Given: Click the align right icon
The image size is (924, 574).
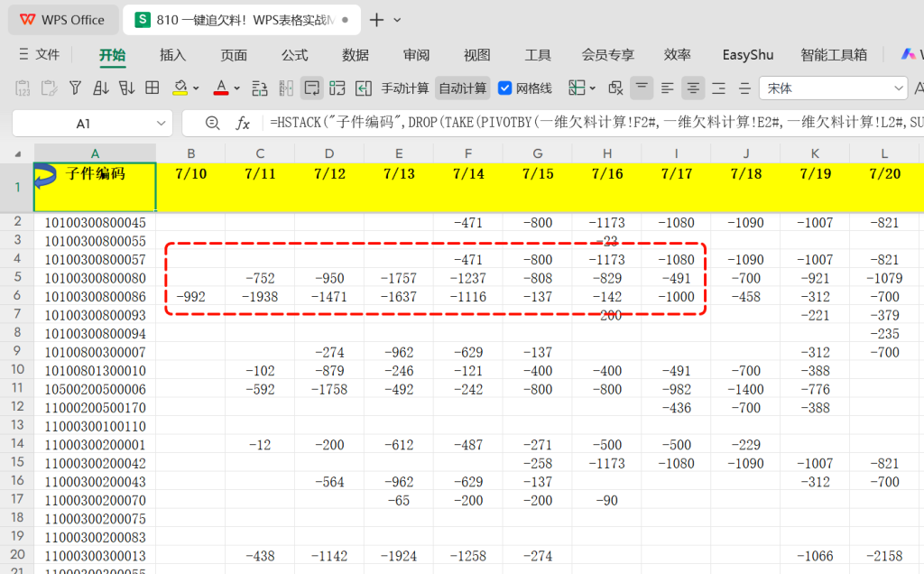Looking at the screenshot, I should pyautogui.click(x=719, y=88).
